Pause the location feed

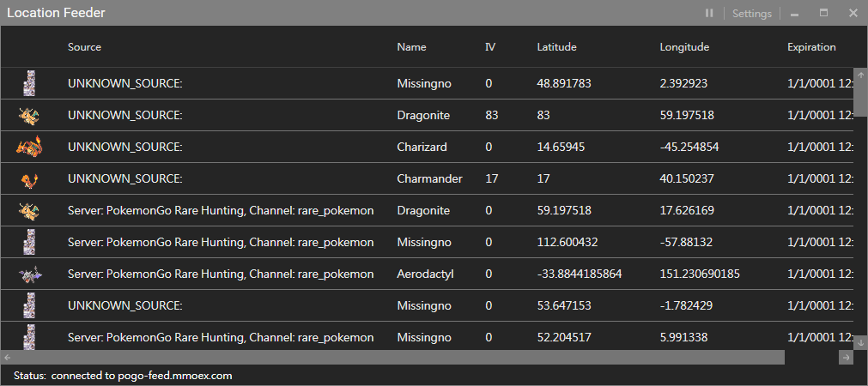709,13
